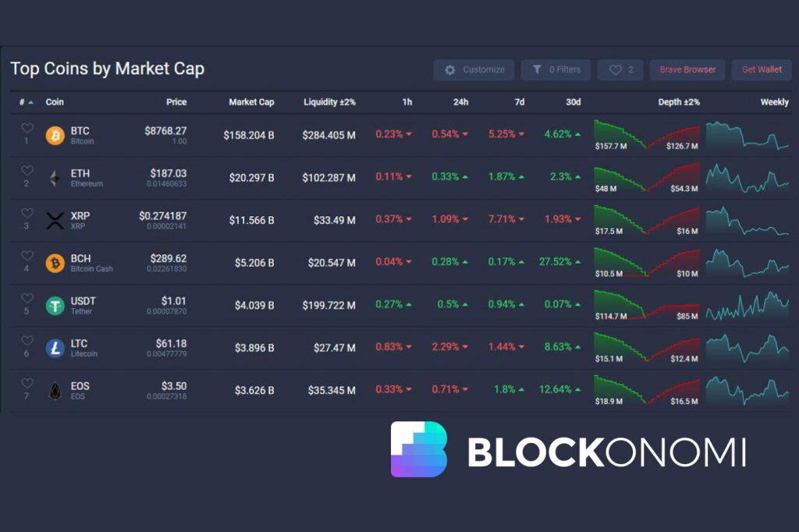Show favorites using the heart 2 button
The image size is (799, 532).
(621, 70)
